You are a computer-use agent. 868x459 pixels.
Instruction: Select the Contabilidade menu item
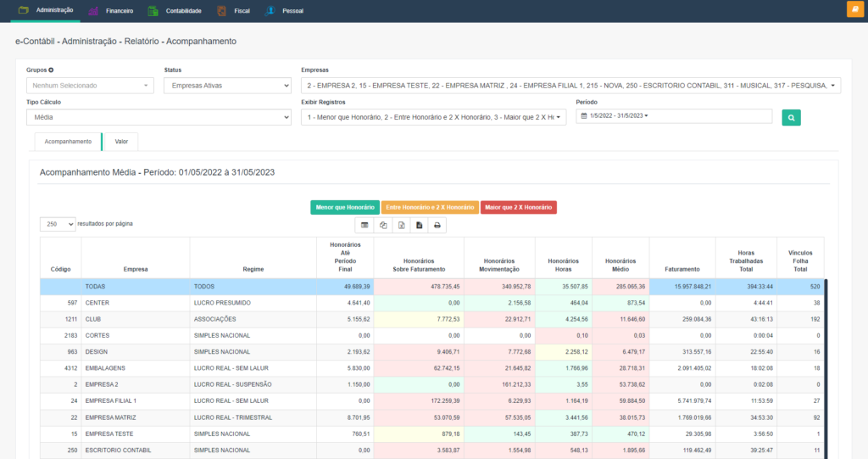point(183,11)
